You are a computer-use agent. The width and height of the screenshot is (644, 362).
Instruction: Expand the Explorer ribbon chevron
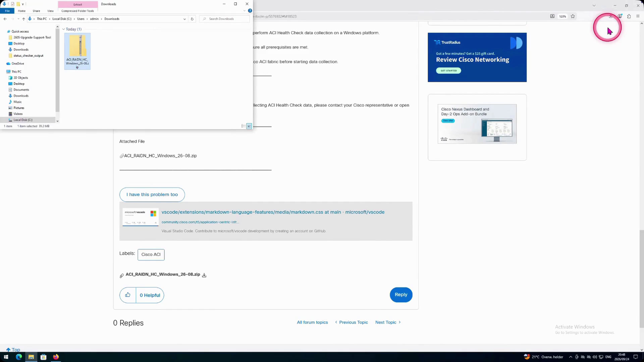pyautogui.click(x=244, y=11)
